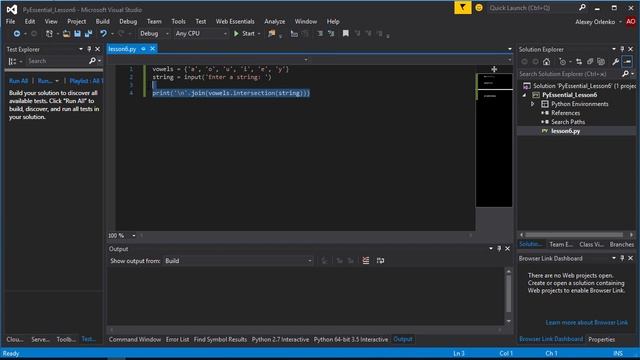Image resolution: width=640 pixels, height=360 pixels.
Task: Open the Start button dropdown arrow
Action: click(259, 33)
